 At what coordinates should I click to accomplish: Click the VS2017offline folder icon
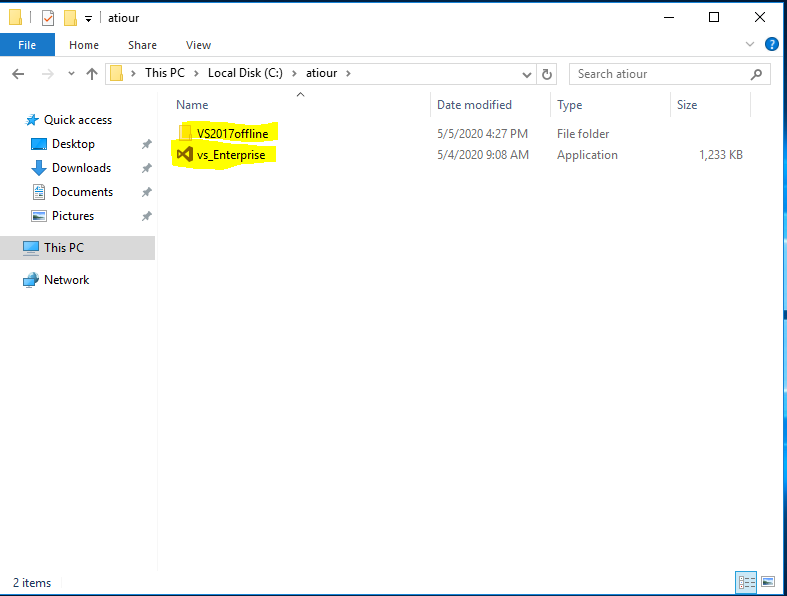coord(185,133)
